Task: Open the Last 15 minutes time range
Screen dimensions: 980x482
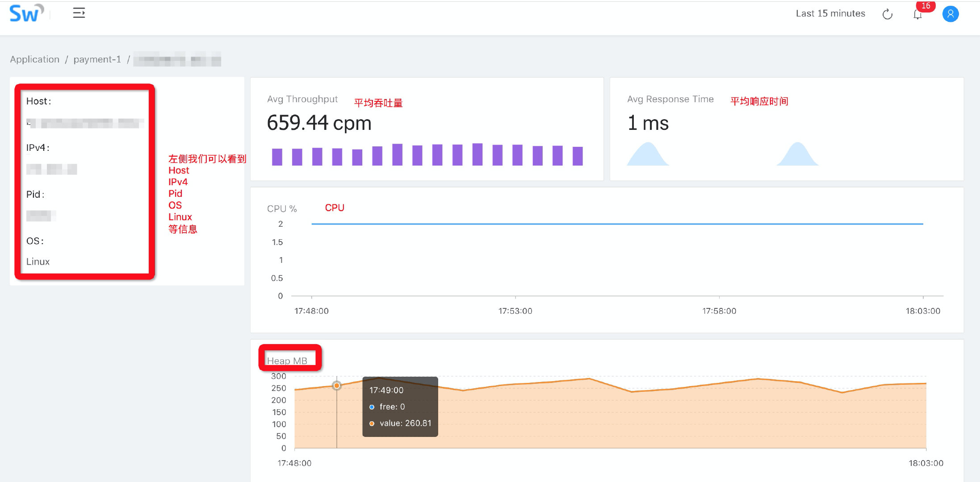Action: pyautogui.click(x=830, y=13)
